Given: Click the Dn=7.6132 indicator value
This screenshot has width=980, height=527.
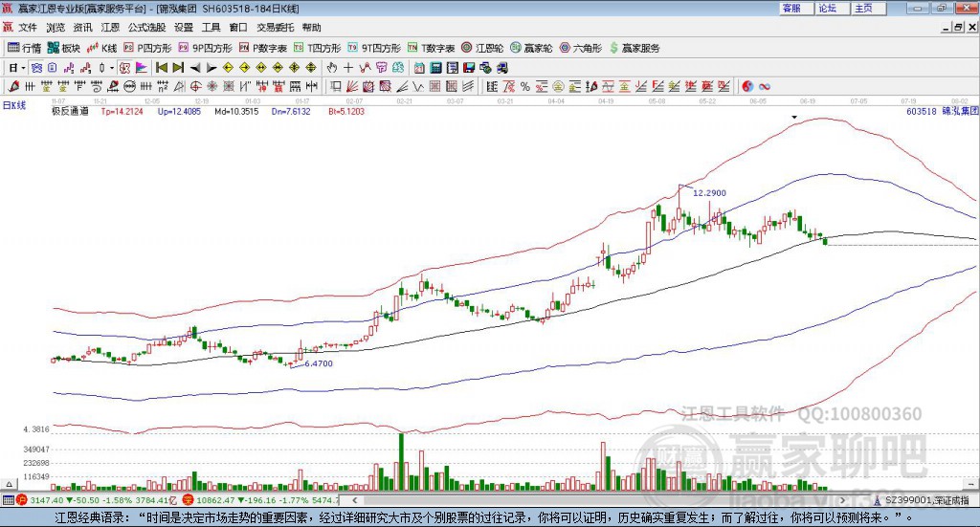Looking at the screenshot, I should pos(291,111).
